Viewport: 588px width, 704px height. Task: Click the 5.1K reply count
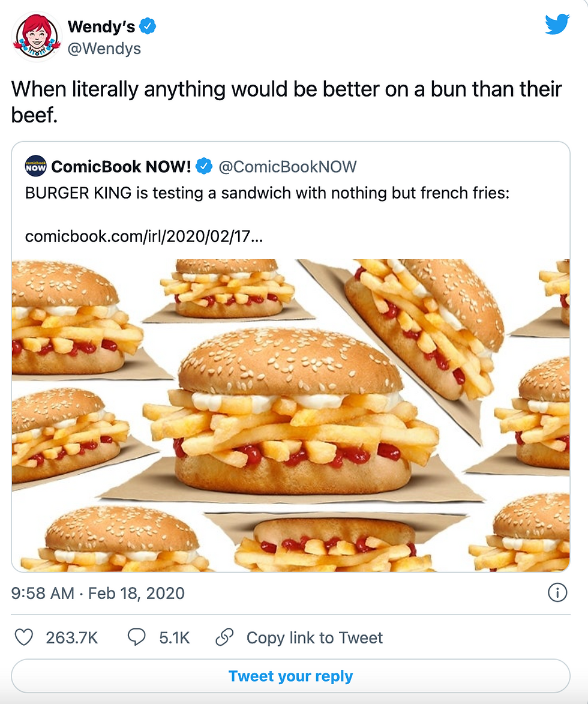(x=172, y=638)
